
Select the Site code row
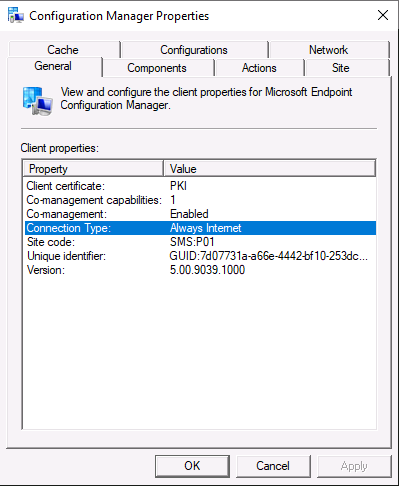click(x=200, y=242)
